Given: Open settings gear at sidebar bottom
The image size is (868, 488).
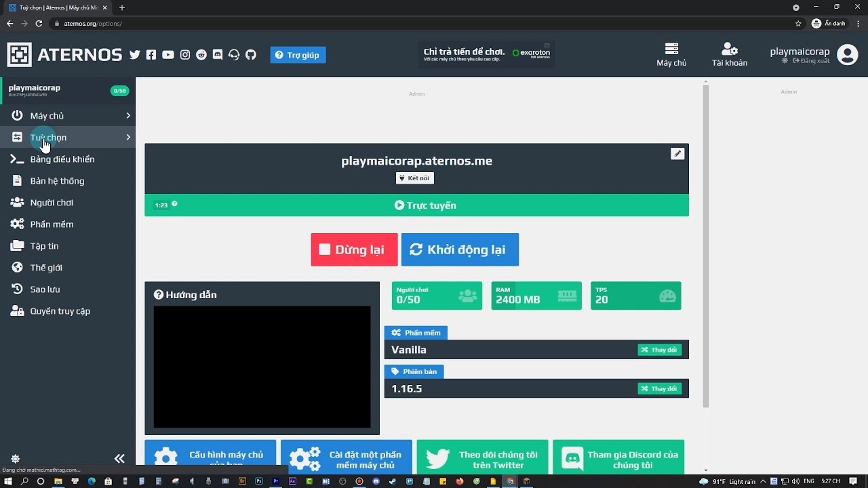Looking at the screenshot, I should pos(16,459).
